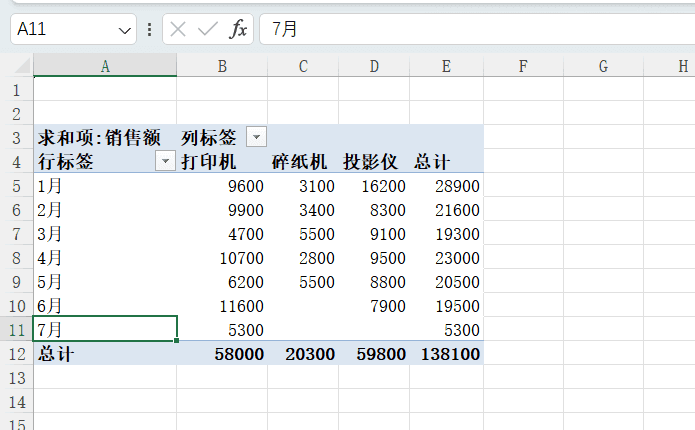Screen dimensions: 695x430
Task: Select column A header
Action: click(x=105, y=66)
